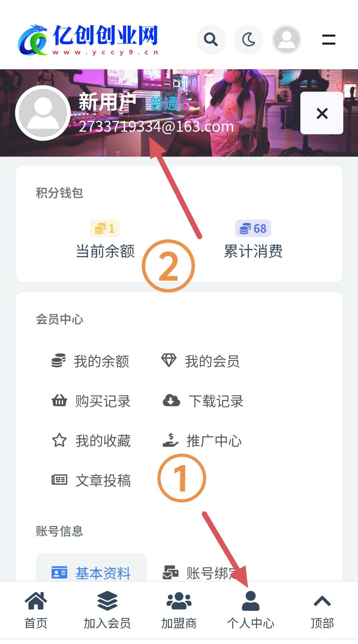Go to 推广中心 promotion center
The width and height of the screenshot is (358, 644).
point(202,440)
